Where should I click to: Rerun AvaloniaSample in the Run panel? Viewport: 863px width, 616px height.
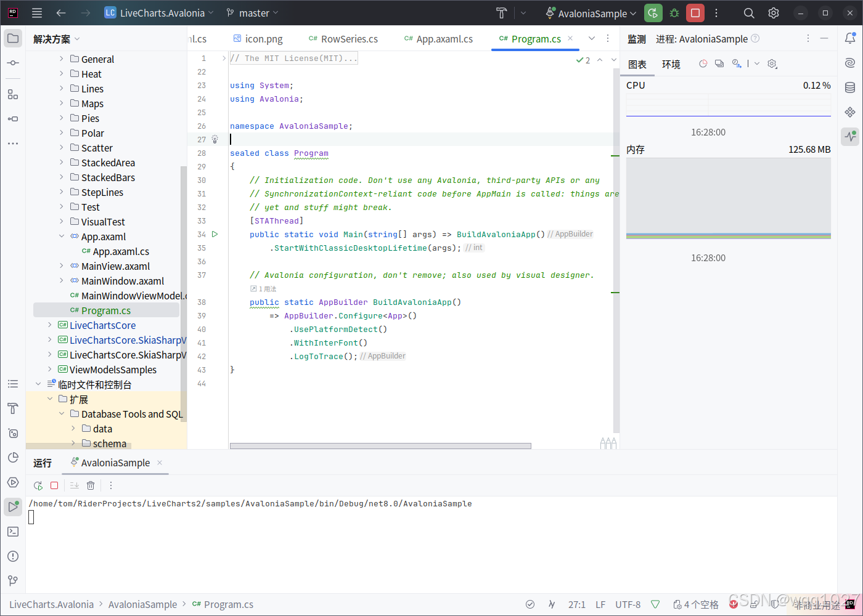(x=38, y=485)
